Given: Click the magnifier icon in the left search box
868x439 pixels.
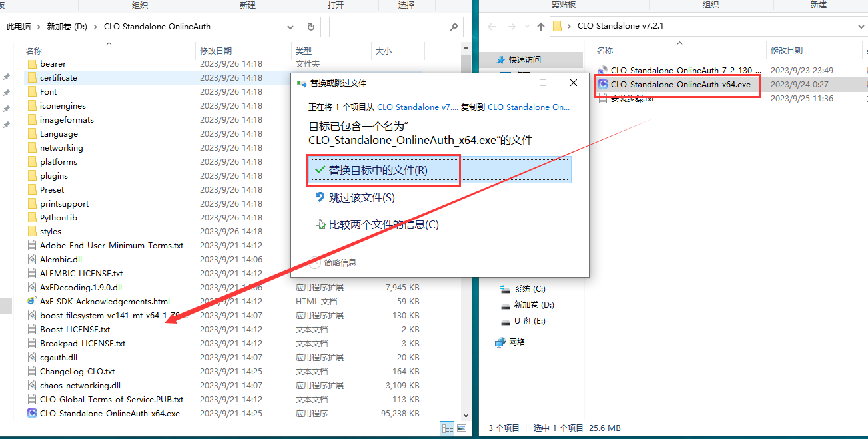Looking at the screenshot, I should pyautogui.click(x=454, y=27).
